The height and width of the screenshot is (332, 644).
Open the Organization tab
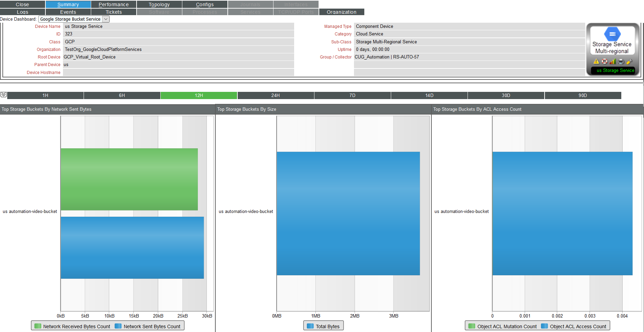pos(342,11)
